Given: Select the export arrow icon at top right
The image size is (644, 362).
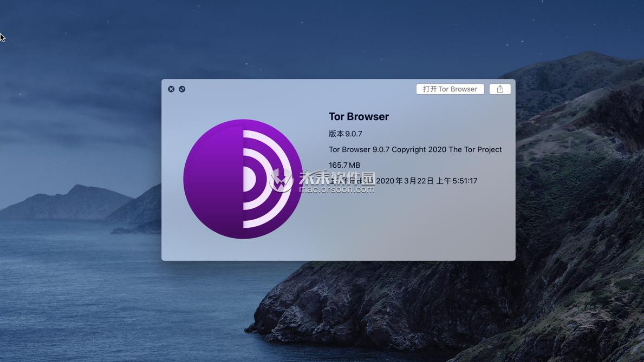Looking at the screenshot, I should pyautogui.click(x=499, y=89).
